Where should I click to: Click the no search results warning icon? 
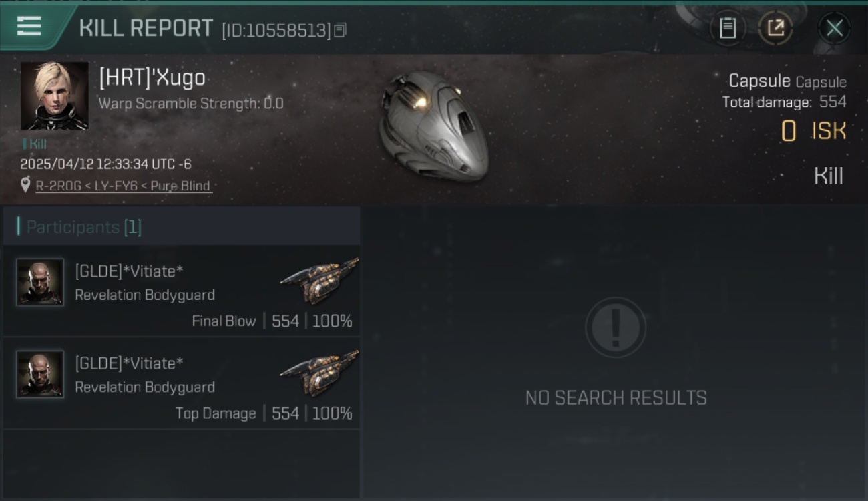616,328
